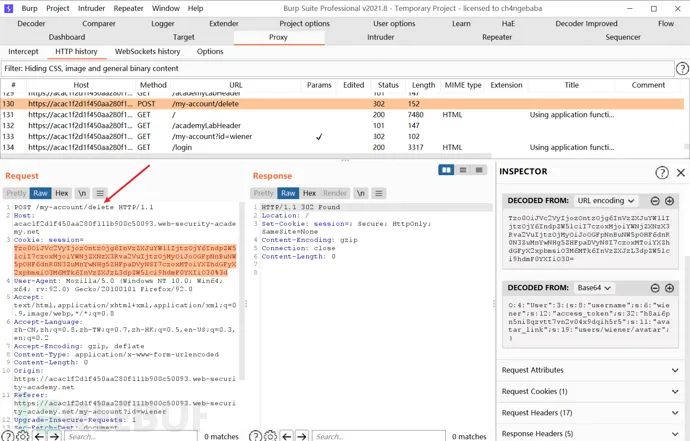The image size is (690, 441).
Task: Click the history filter bar
Action: [338, 69]
